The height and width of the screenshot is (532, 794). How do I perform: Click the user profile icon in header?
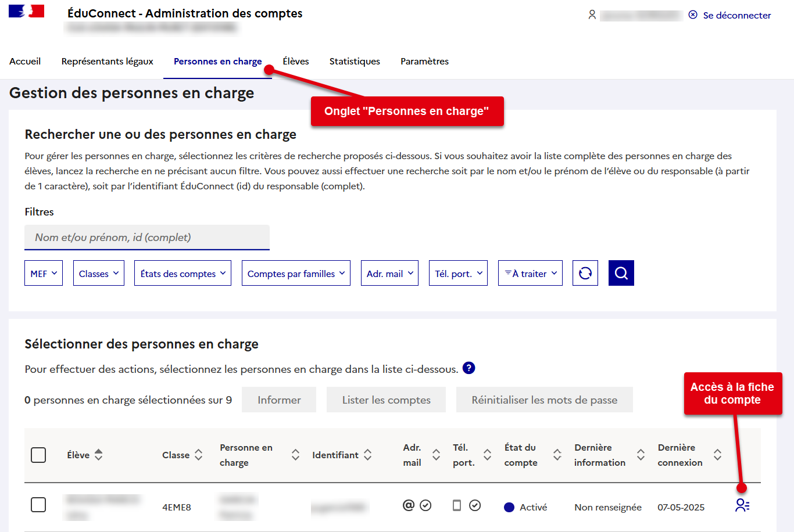point(592,15)
